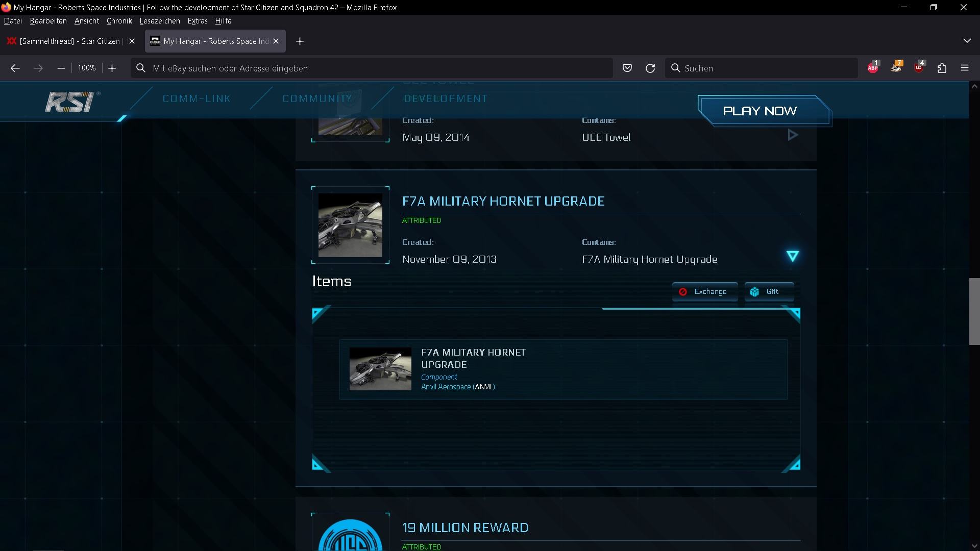The image size is (980, 551).
Task: Collapse the F7A Military Hornet Upgrade pledge
Action: point(793,256)
